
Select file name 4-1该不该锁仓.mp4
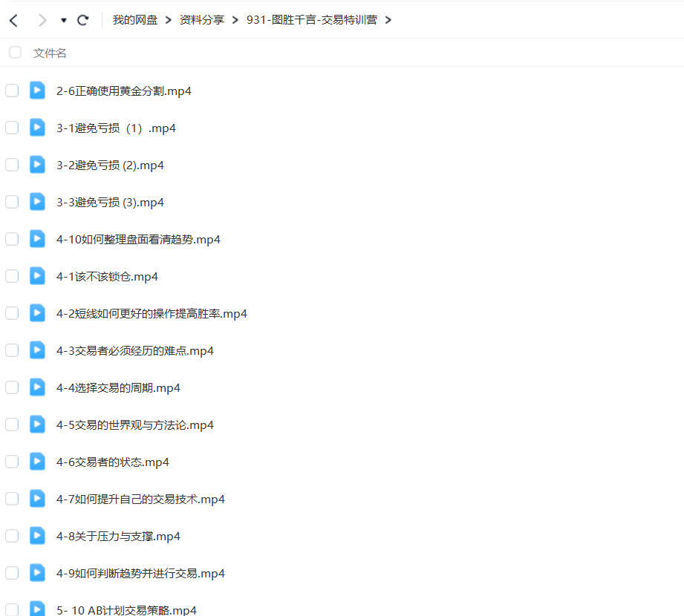tap(107, 276)
